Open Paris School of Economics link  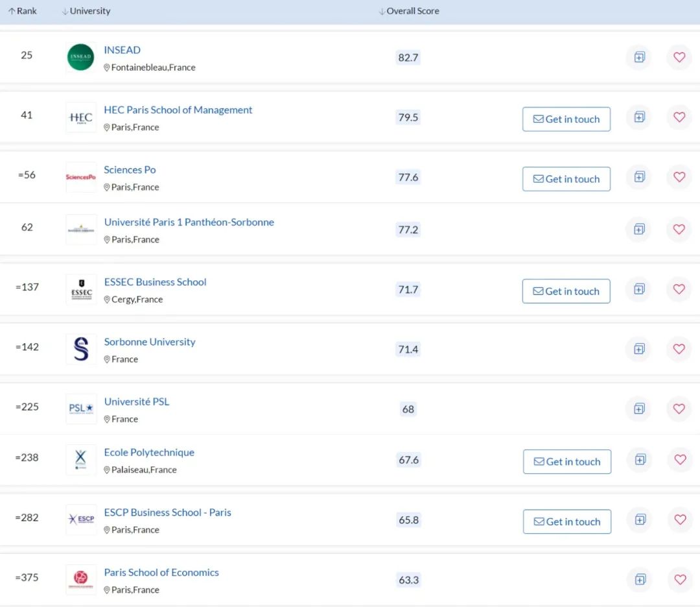click(161, 572)
